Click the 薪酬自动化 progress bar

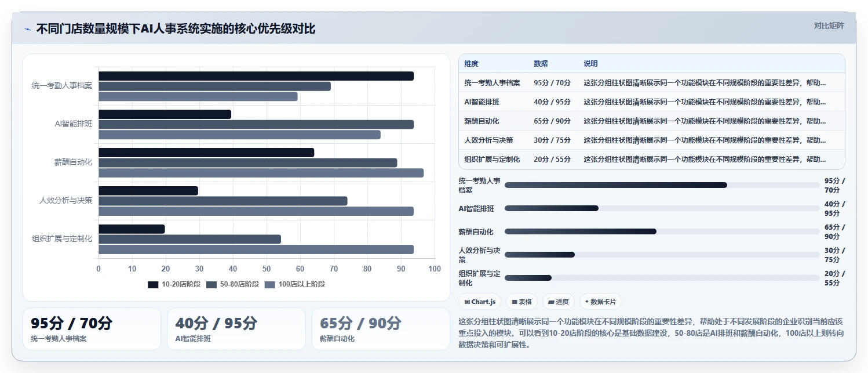[662, 231]
